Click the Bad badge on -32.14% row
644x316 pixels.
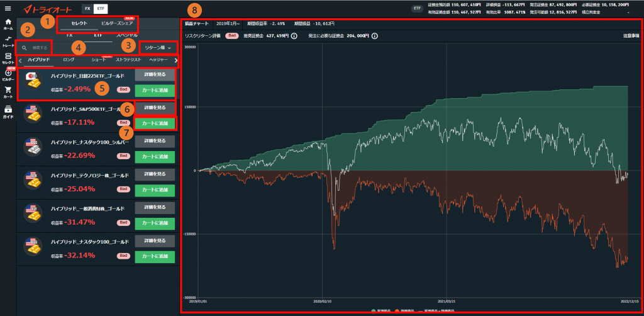tap(123, 256)
